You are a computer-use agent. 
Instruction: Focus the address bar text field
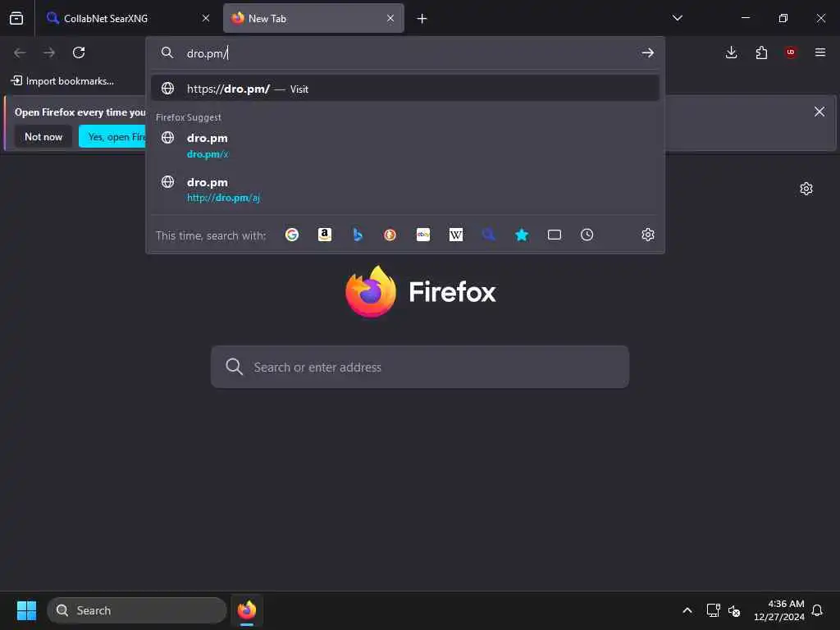[407, 53]
